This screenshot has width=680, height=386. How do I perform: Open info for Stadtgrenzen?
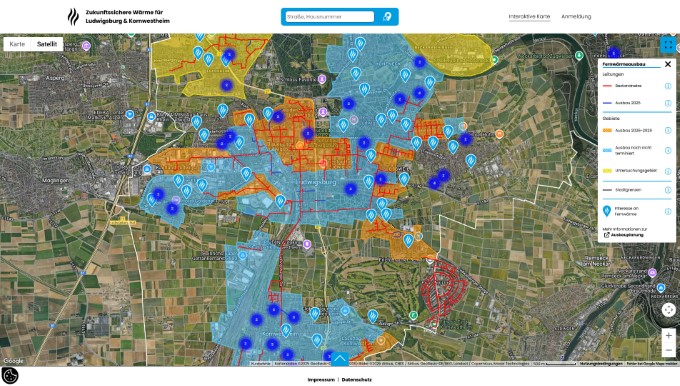(x=668, y=190)
